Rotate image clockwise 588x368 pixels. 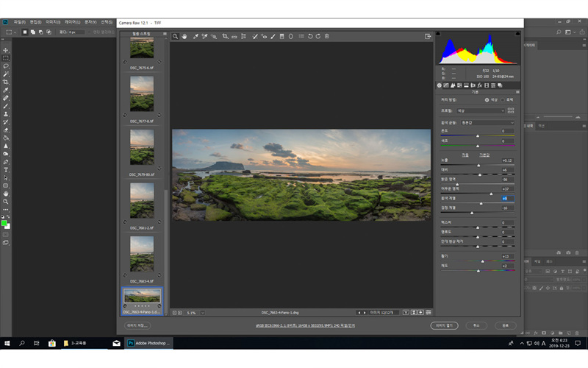tap(318, 36)
